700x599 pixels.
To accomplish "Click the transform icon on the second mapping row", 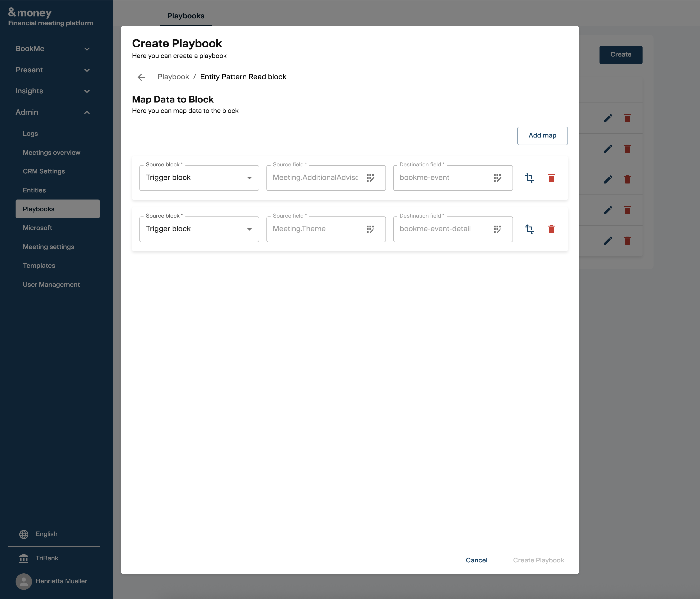I will coord(529,229).
